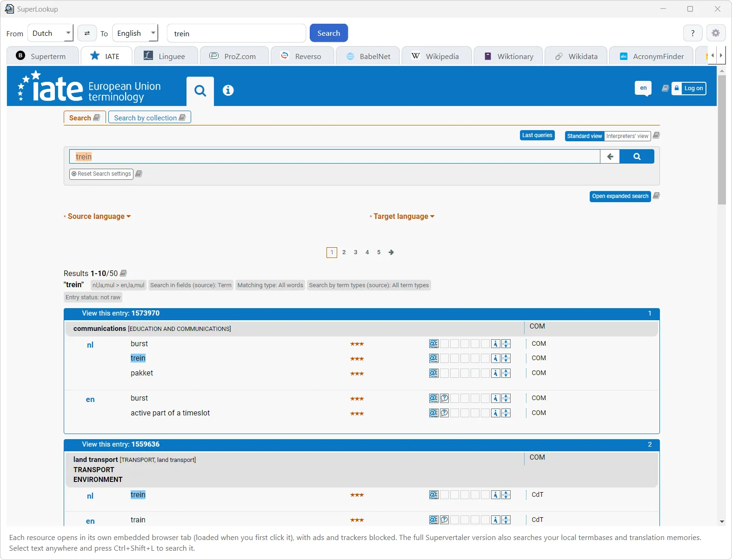The width and height of the screenshot is (732, 560).
Task: Expand details arrows for en burst row
Action: click(x=506, y=398)
